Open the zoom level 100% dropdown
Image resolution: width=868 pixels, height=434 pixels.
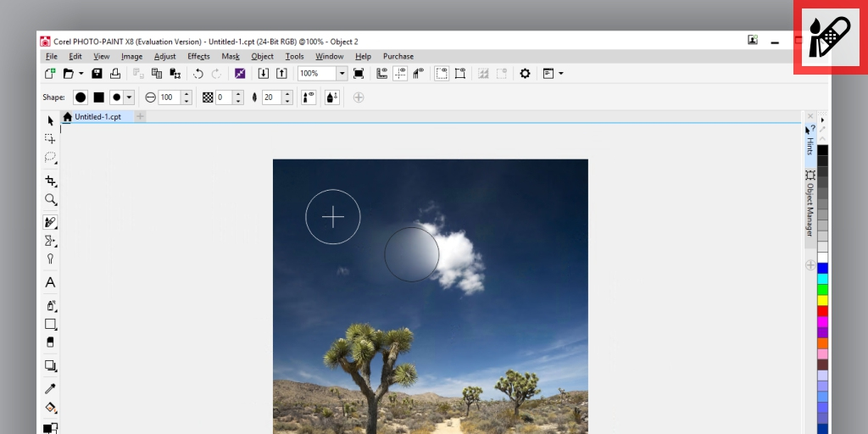pyautogui.click(x=342, y=74)
